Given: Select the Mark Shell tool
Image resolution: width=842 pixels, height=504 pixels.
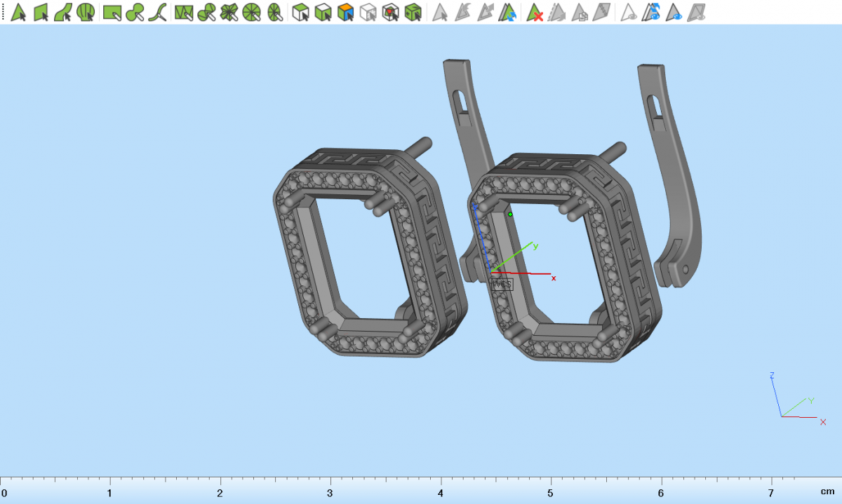Looking at the screenshot, I should pyautogui.click(x=86, y=12).
